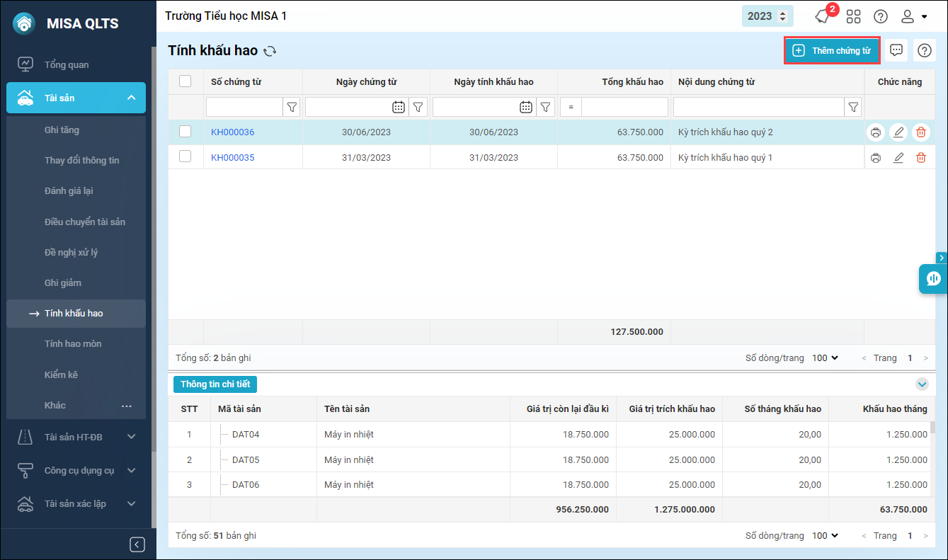Print voucher KH000035
948x560 pixels.
876,158
